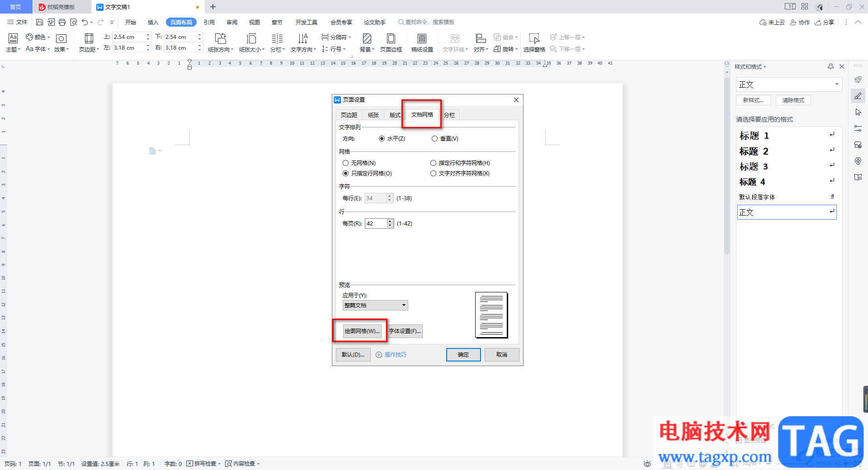Click the 绘图网格(W)... button

point(362,331)
